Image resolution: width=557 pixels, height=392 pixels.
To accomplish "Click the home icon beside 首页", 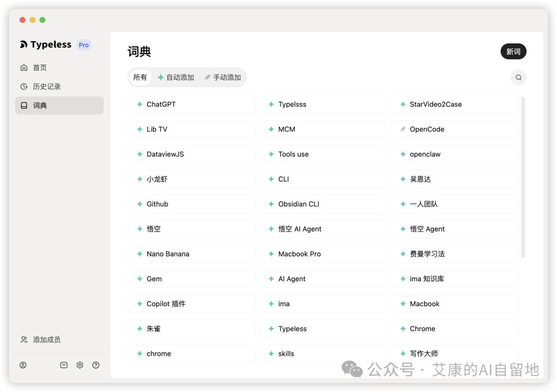I will tap(24, 67).
